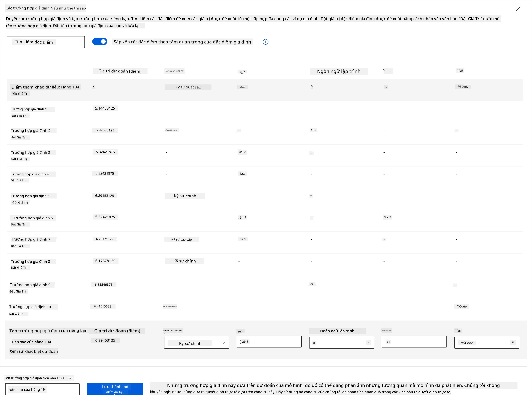
Task: Click Kỹ sư chính cell in Trường hợp giả định 5
Action: point(185,196)
